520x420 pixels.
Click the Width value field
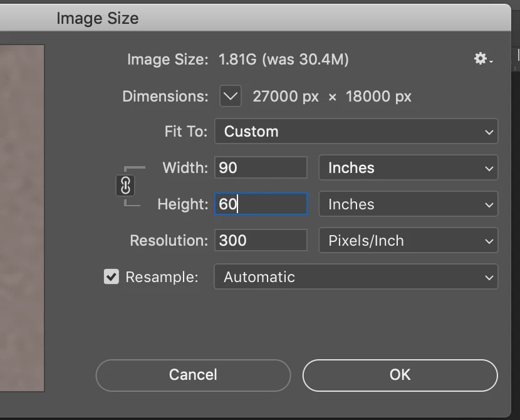(261, 168)
